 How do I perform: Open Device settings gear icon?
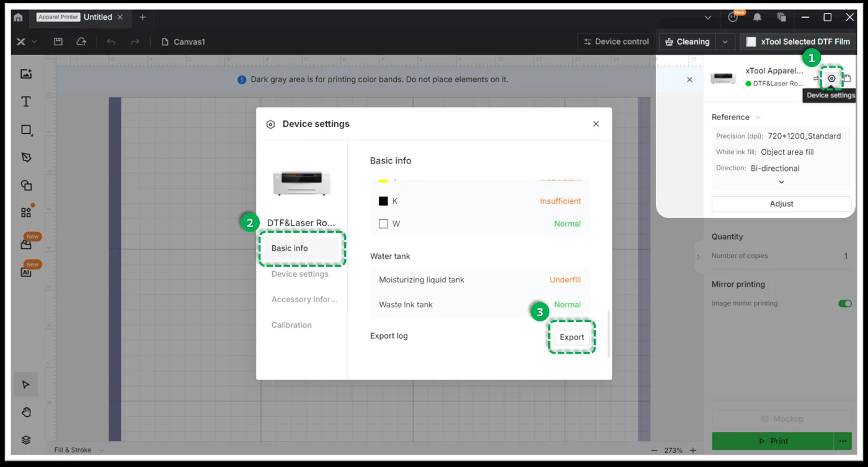pyautogui.click(x=831, y=78)
